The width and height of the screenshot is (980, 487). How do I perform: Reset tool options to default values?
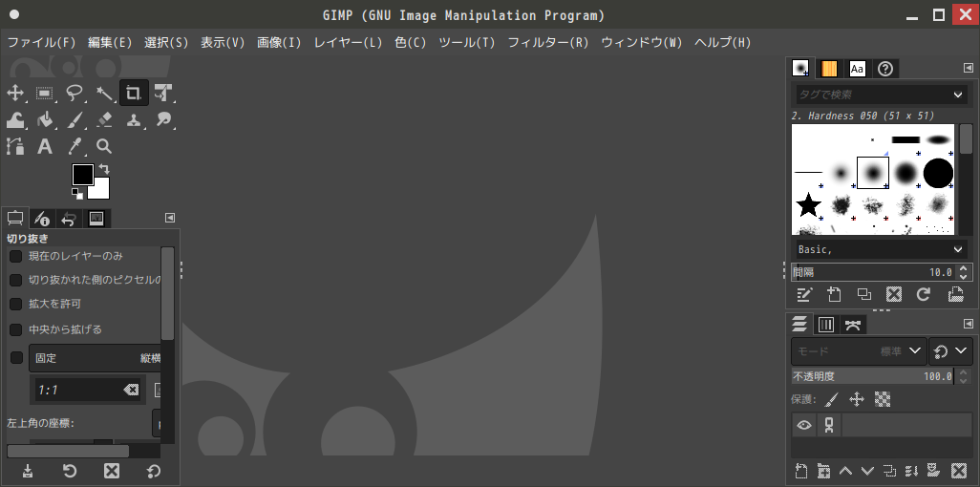[x=153, y=471]
